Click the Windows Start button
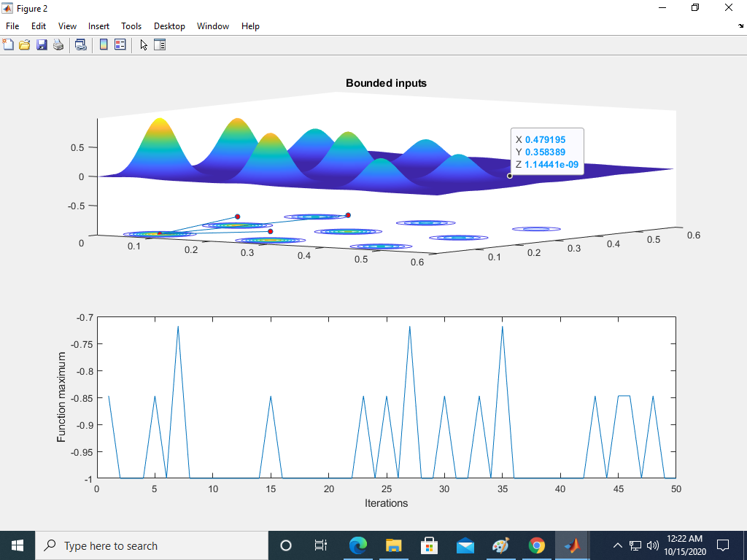Viewport: 747px width, 560px height. coord(16,545)
